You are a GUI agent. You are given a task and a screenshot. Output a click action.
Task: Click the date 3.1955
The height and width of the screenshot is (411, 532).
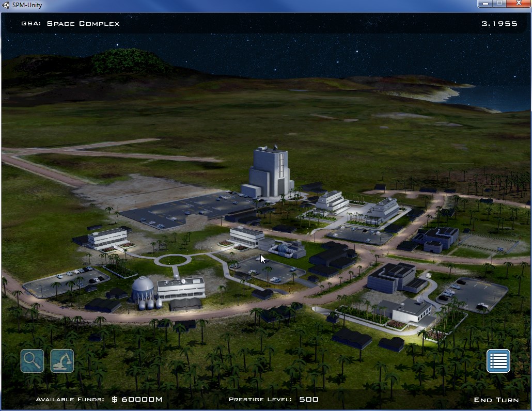pos(499,23)
